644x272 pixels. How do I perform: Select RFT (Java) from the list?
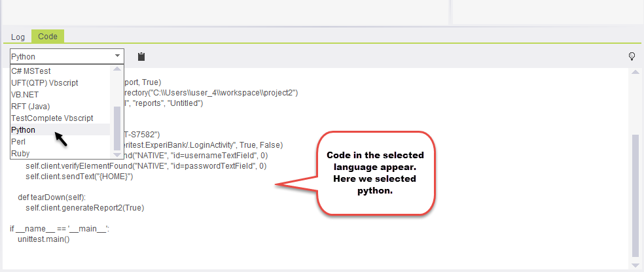(x=30, y=106)
